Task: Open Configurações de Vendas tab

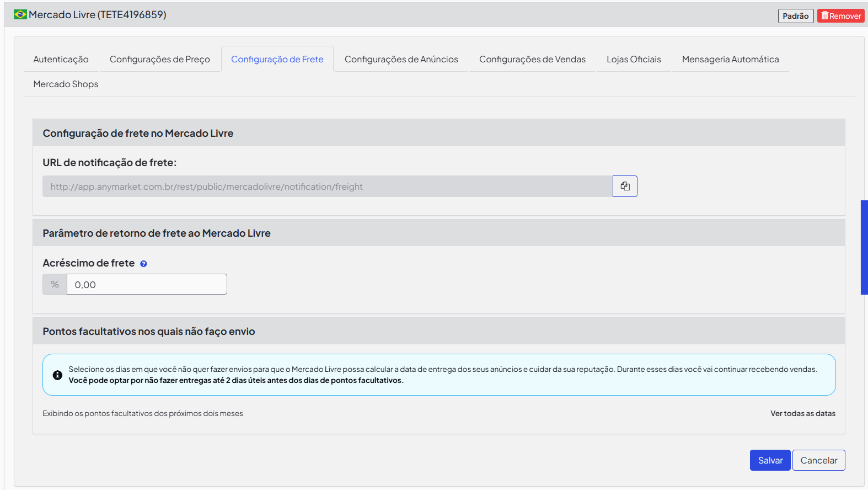Action: click(532, 59)
